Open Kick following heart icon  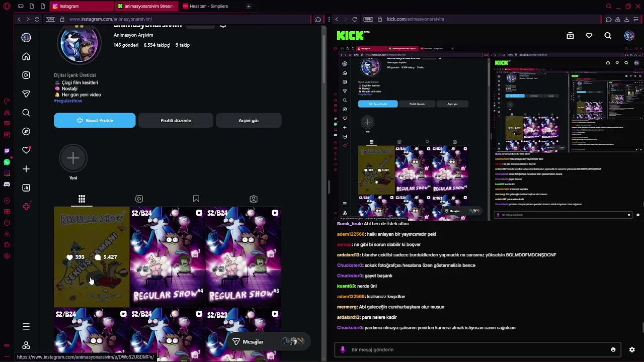589,36
